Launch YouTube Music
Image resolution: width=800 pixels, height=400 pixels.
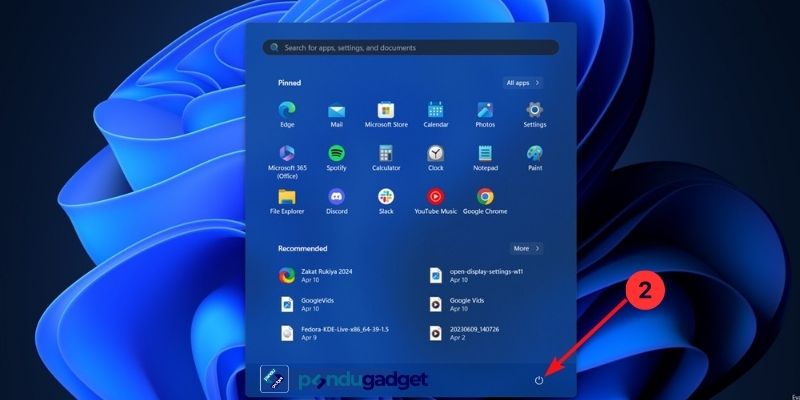tap(436, 202)
